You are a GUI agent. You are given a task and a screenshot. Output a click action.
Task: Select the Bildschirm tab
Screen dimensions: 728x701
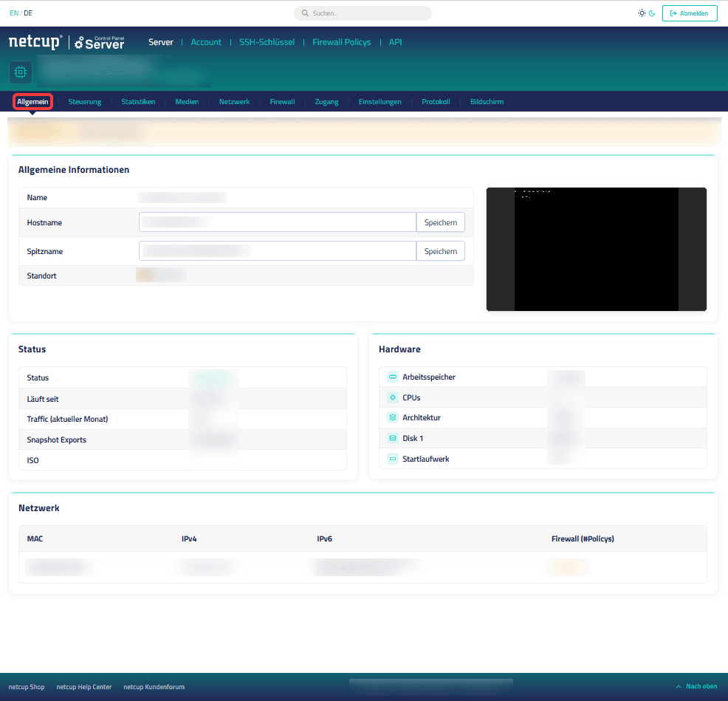(487, 101)
